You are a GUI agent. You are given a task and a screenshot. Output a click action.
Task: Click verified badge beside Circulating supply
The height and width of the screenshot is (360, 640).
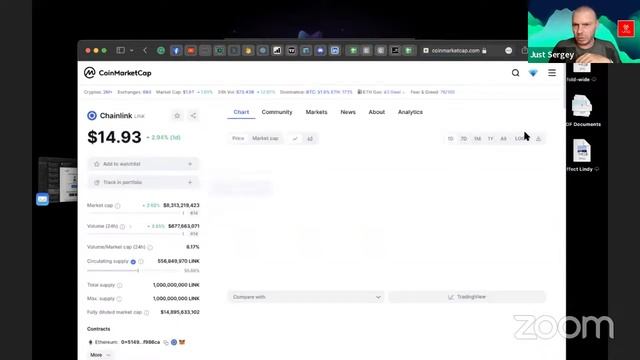click(x=133, y=262)
